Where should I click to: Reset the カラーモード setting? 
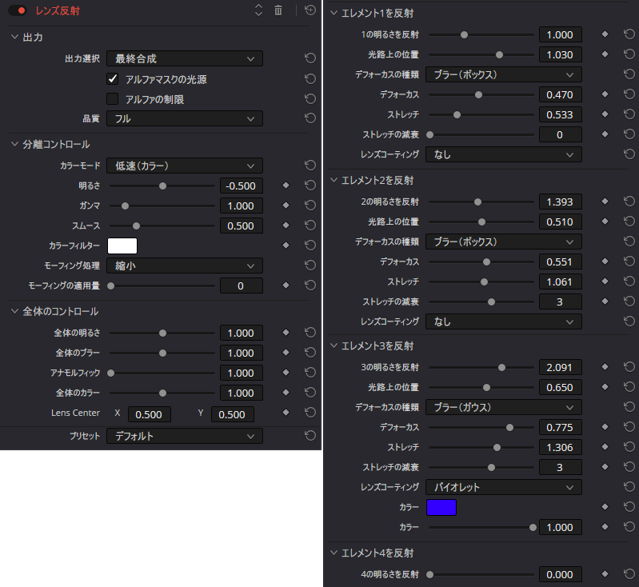pyautogui.click(x=310, y=165)
